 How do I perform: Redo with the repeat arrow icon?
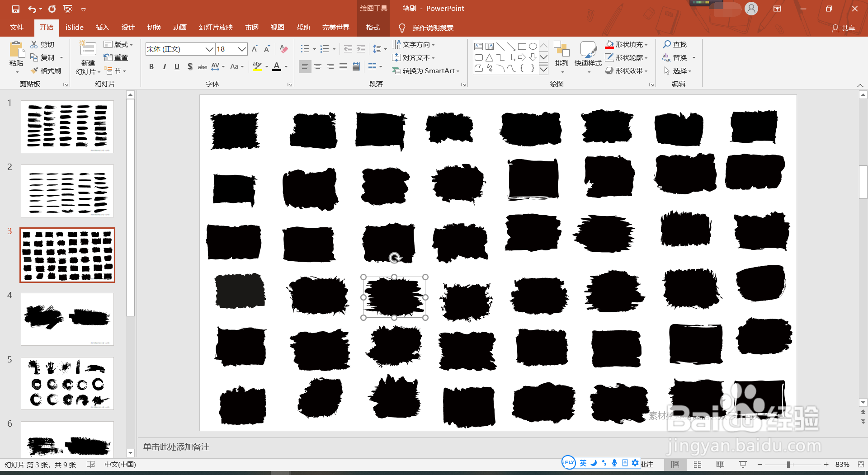point(52,9)
